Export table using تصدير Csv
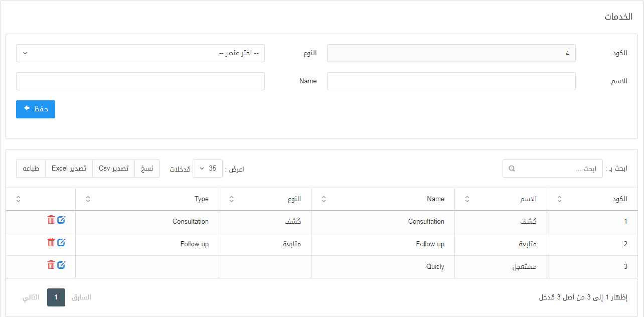The height and width of the screenshot is (317, 644). 113,169
